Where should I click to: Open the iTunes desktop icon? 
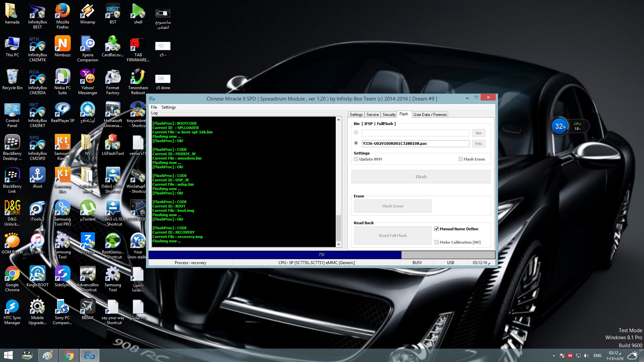37,243
